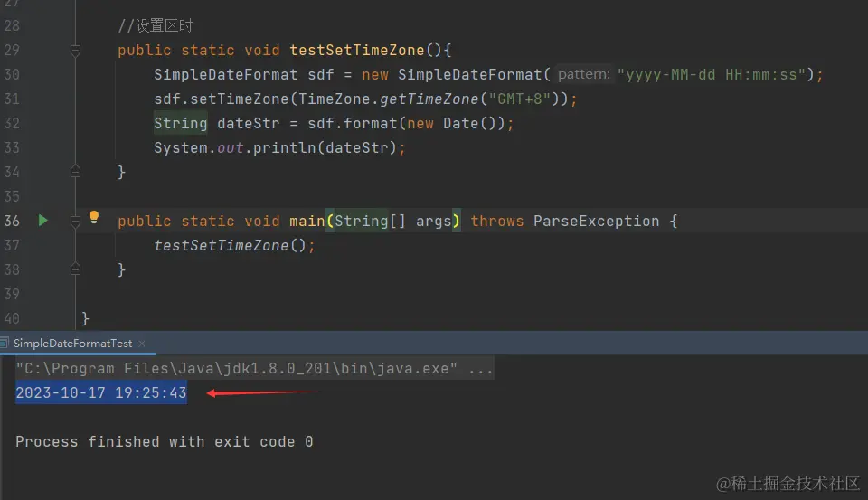Click System.out.println(dateStr) statement
868x500 pixels.
(x=279, y=148)
